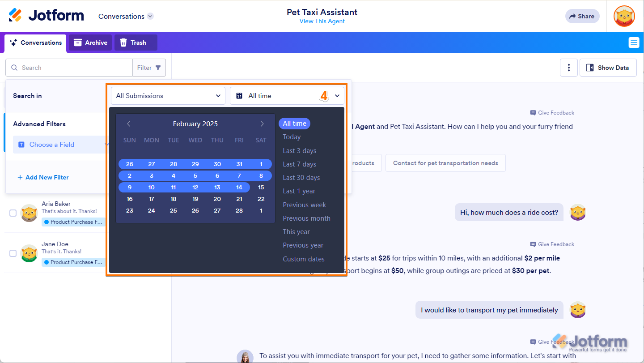Click the 'Hi, how much does a ride cost?' message
Screen dimensions: 644x363
(x=509, y=212)
